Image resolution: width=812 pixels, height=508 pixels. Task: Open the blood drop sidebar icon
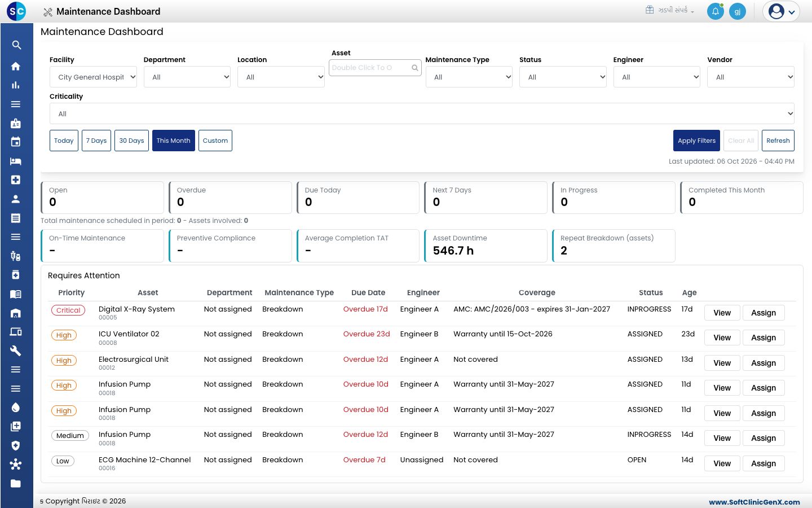tap(16, 408)
